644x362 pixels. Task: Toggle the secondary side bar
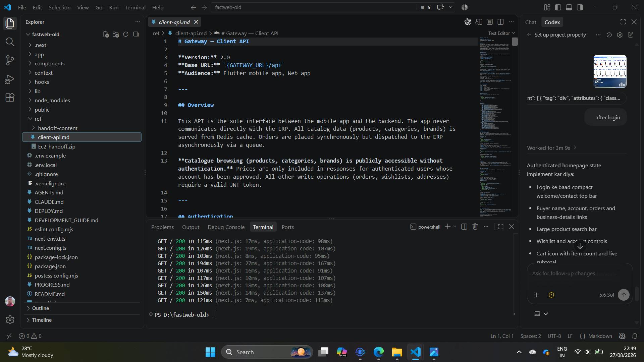click(x=580, y=7)
